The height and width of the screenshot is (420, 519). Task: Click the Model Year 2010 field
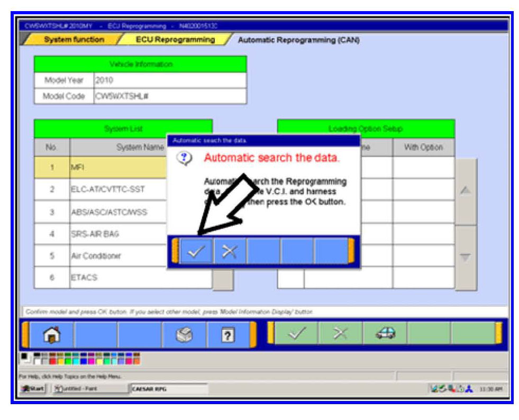pos(169,80)
